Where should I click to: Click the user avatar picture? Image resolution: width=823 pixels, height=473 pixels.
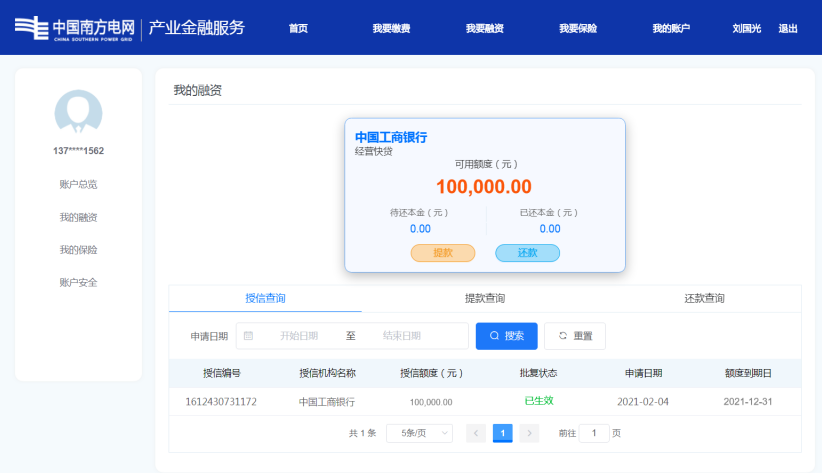(x=78, y=112)
